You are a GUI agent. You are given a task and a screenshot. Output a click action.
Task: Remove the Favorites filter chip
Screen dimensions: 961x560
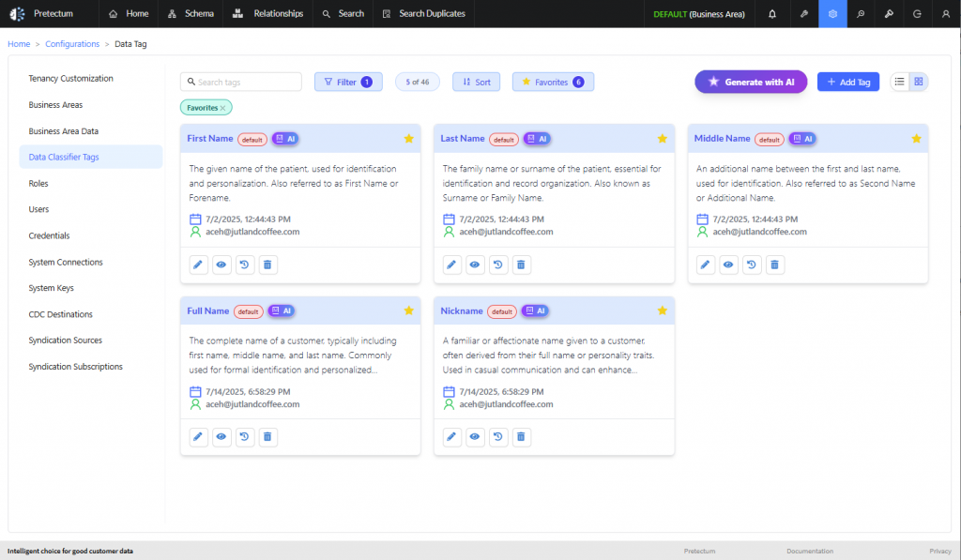(223, 108)
